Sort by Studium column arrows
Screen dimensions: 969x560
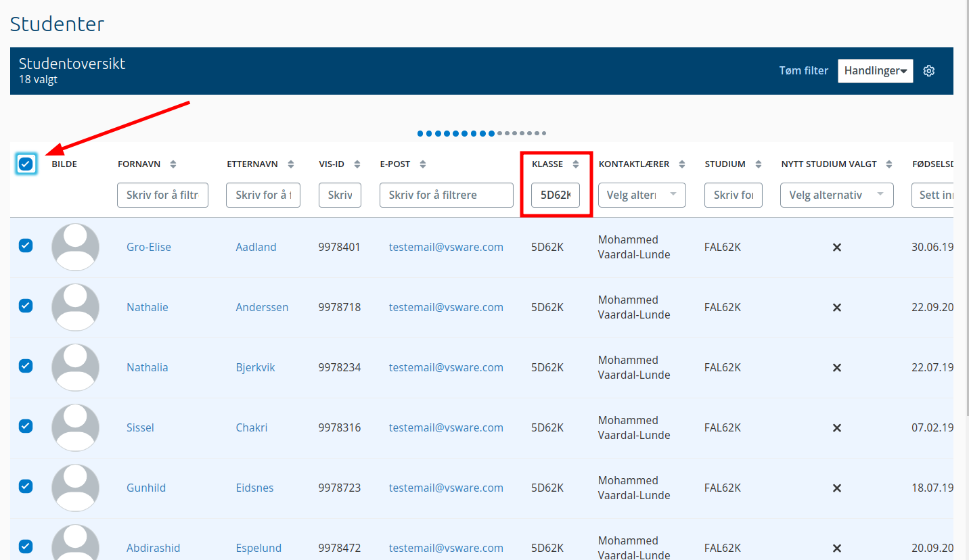(x=759, y=164)
